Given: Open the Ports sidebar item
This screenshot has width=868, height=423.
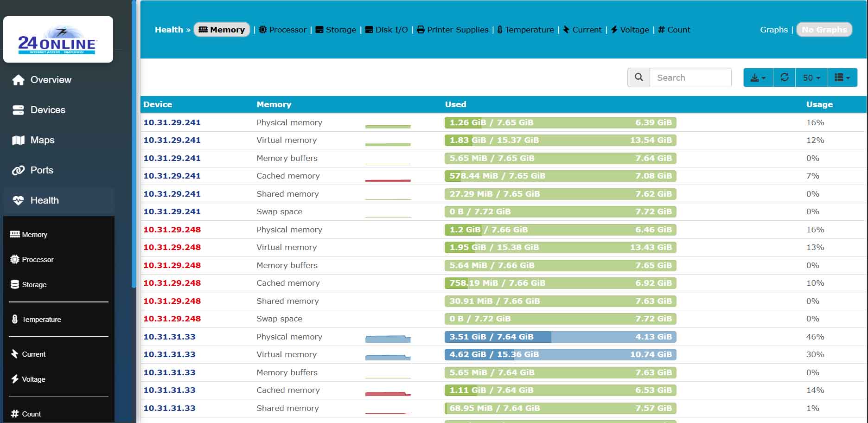Looking at the screenshot, I should [x=42, y=170].
